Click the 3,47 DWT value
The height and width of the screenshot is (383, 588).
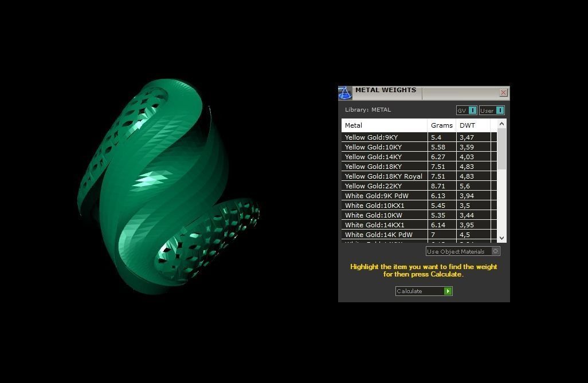pyautogui.click(x=467, y=137)
